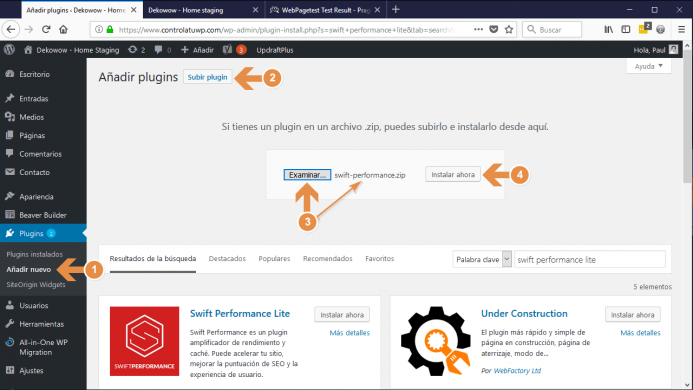Switch to Favoritos tab
Screen dimensions: 693x390
[x=380, y=258]
